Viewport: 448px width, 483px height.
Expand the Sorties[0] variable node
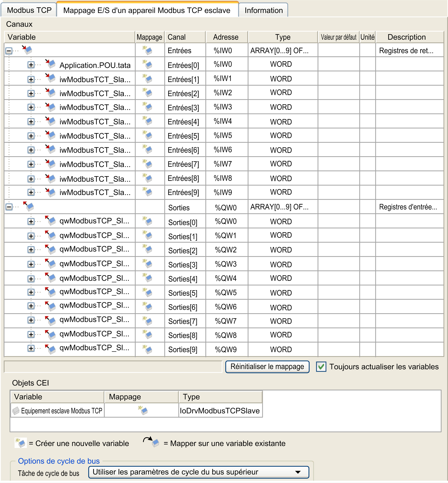tap(31, 221)
